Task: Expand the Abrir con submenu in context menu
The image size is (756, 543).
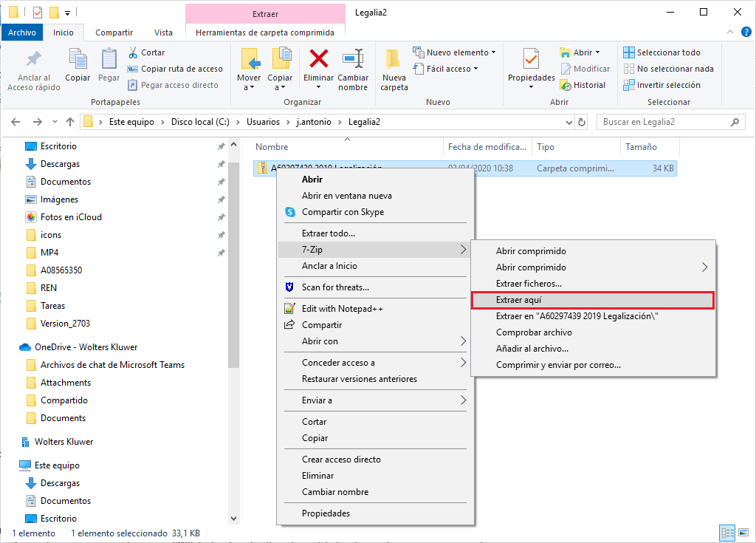Action: tap(463, 341)
